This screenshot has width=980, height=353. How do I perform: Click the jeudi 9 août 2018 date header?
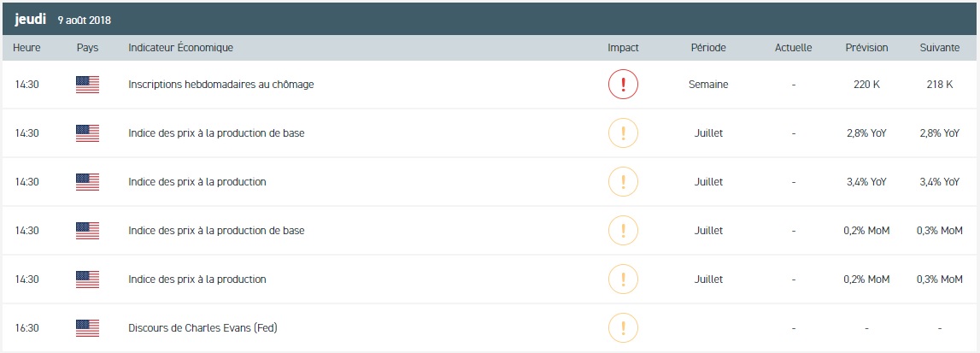click(x=62, y=19)
